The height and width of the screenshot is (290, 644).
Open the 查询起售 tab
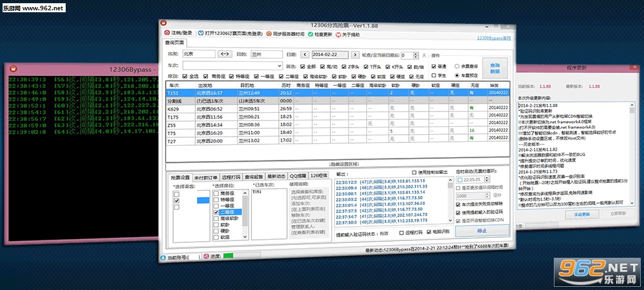click(x=254, y=177)
